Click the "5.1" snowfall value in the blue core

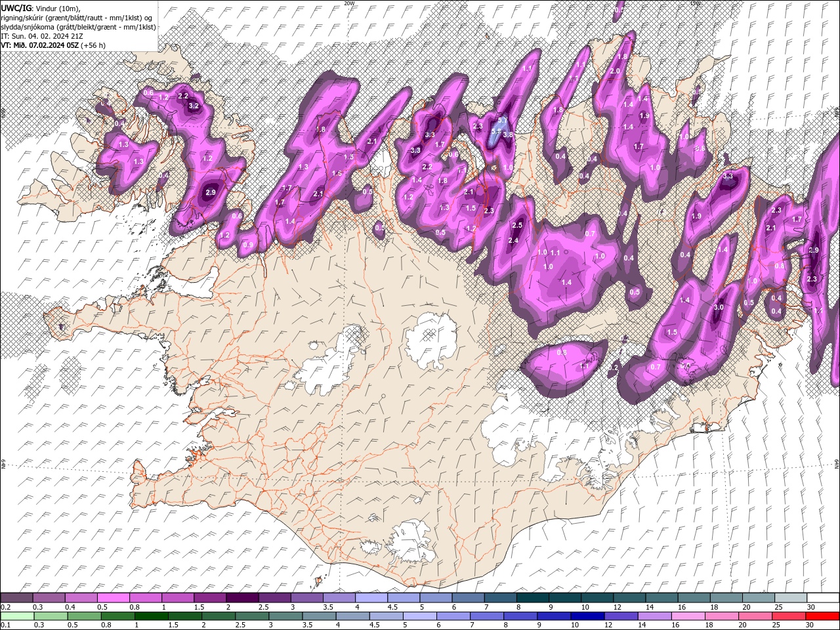coord(502,121)
